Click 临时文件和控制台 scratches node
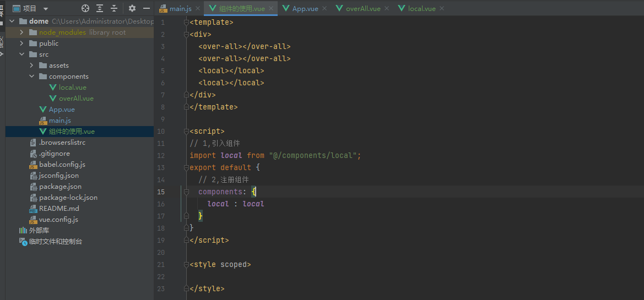The height and width of the screenshot is (300, 644). click(56, 242)
